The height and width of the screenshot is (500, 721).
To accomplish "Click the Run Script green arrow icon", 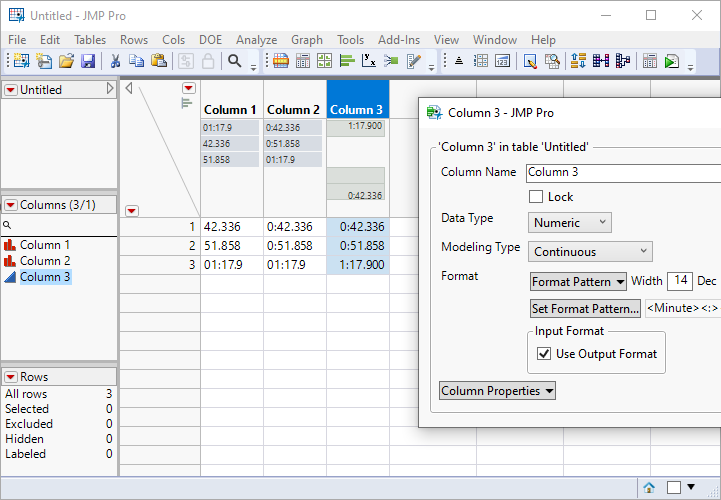I will pyautogui.click(x=672, y=61).
